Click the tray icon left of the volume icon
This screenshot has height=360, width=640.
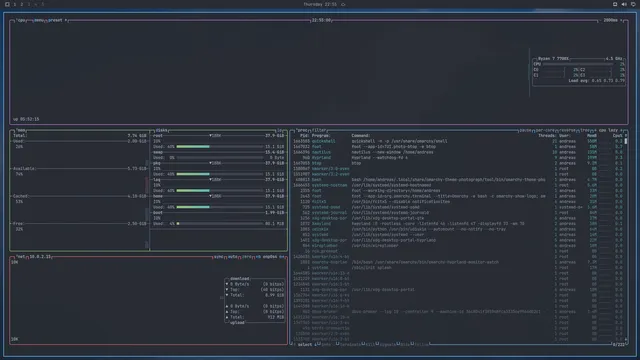click(x=615, y=4)
